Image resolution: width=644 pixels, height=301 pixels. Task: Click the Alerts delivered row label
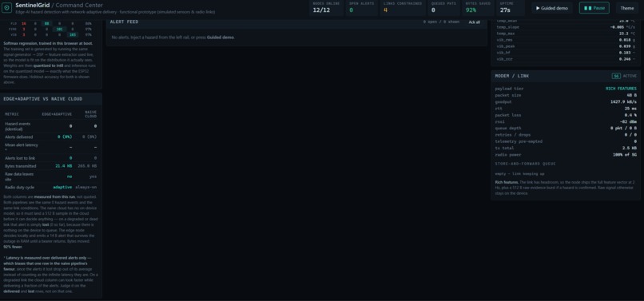tap(19, 137)
